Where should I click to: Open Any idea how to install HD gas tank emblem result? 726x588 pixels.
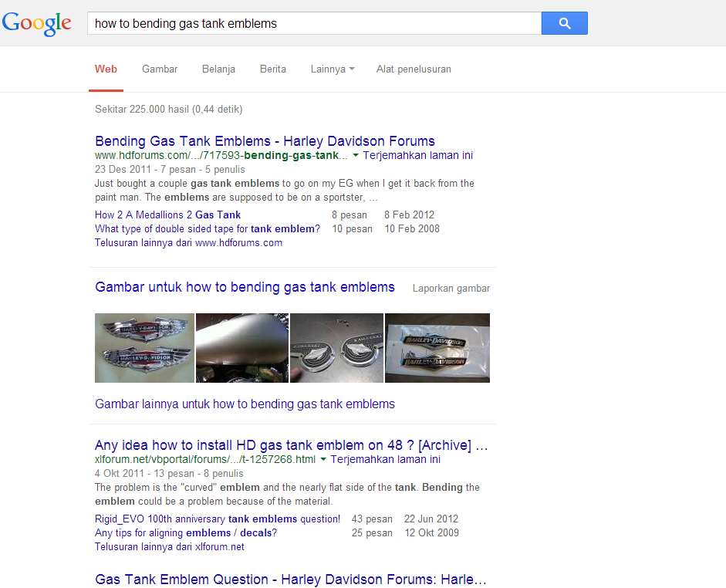pyautogui.click(x=291, y=445)
